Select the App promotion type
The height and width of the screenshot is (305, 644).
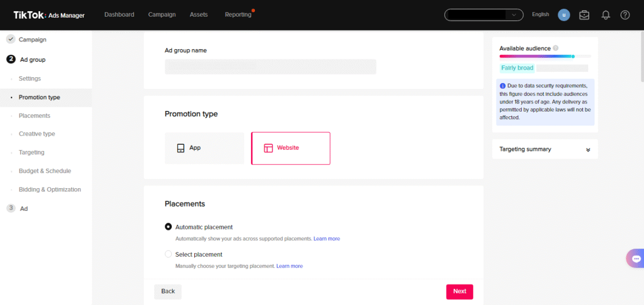coord(204,148)
